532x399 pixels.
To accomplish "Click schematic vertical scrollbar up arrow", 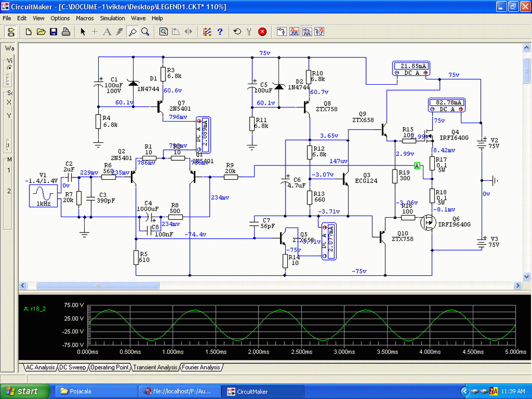I will point(527,48).
